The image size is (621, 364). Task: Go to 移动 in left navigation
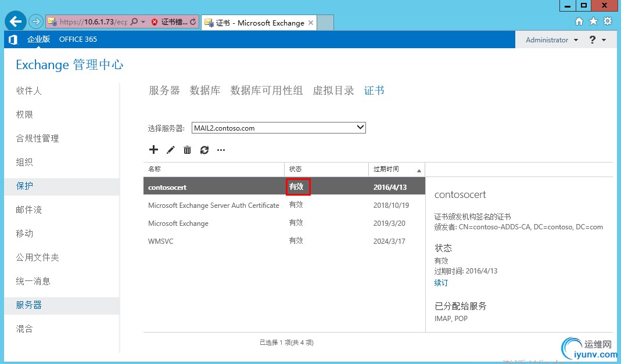click(x=24, y=233)
